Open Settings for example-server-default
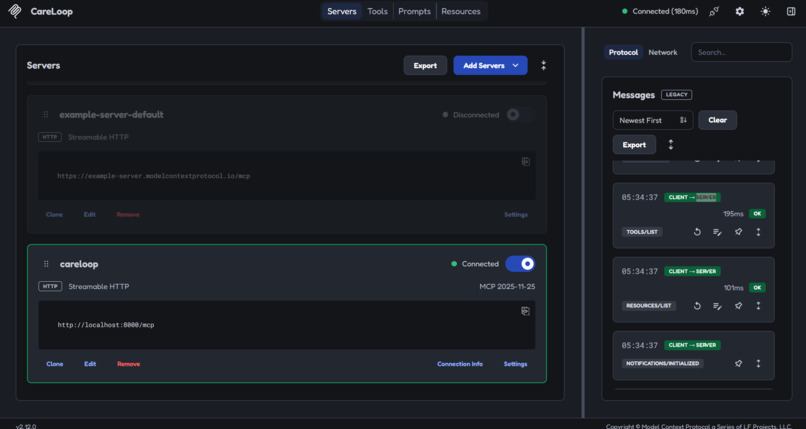Viewport: 806px width, 429px height. pos(516,214)
